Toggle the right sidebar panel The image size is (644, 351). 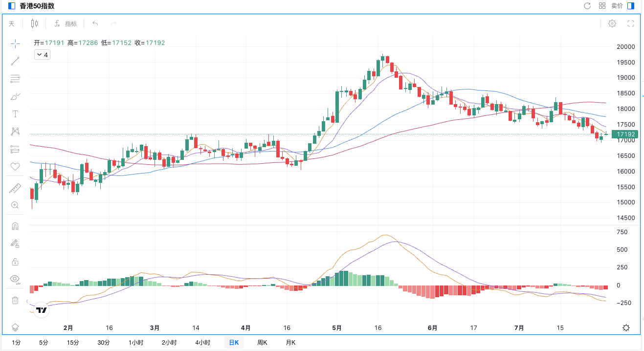tap(631, 6)
